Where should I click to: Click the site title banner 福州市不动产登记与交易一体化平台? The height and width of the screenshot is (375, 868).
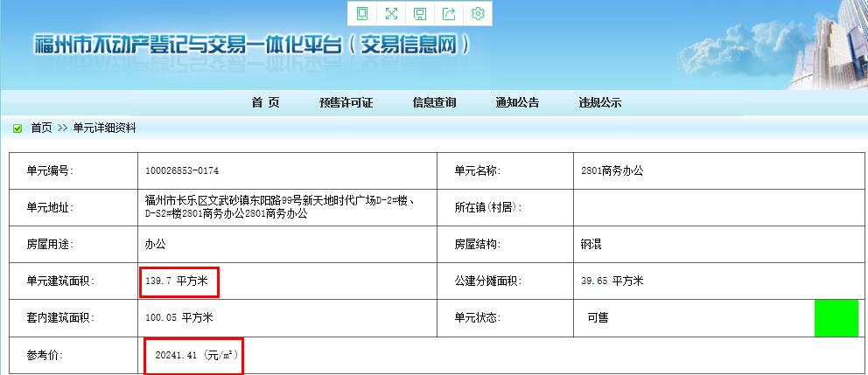(252, 45)
